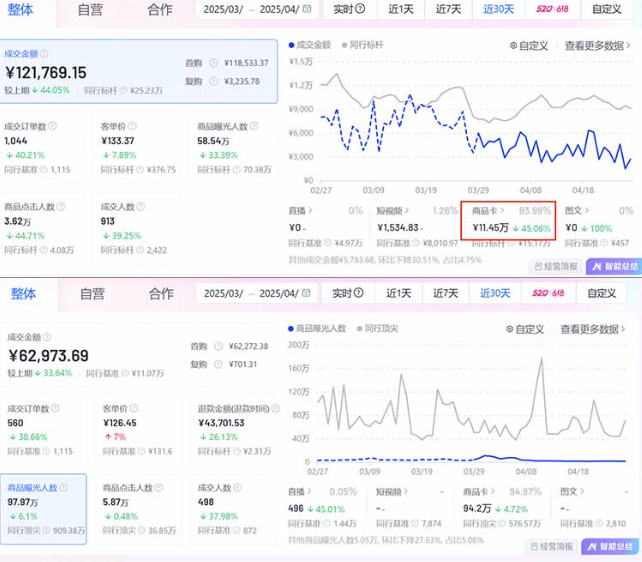Click the 04/08 axis label on lower chart

pos(526,472)
